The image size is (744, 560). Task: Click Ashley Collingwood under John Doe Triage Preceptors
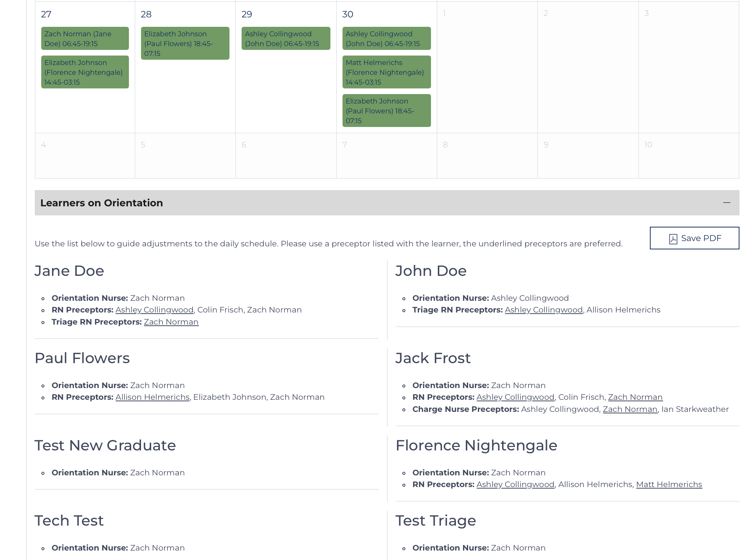pyautogui.click(x=544, y=310)
